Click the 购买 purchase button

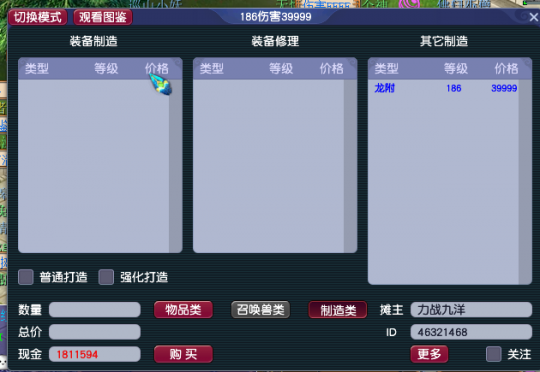tap(183, 354)
